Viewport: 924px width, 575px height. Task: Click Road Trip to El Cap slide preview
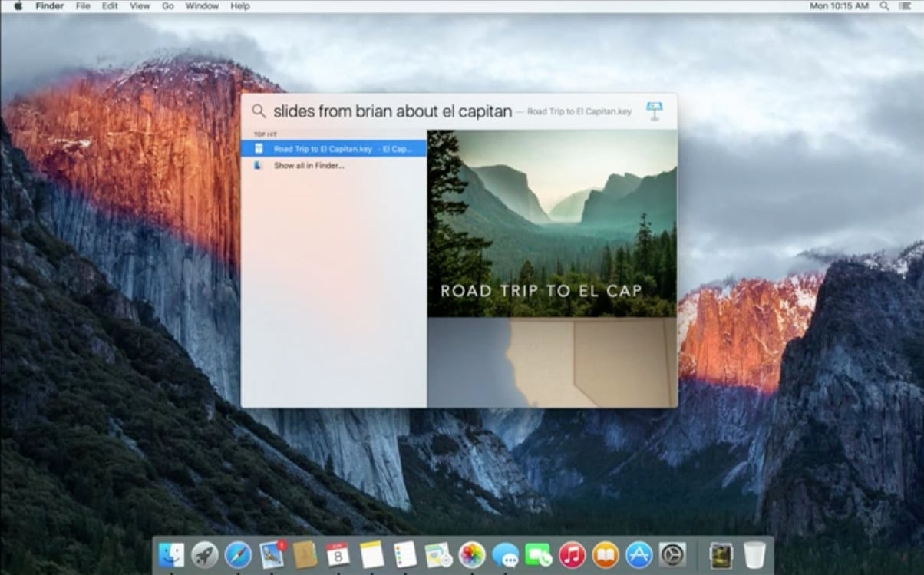(552, 223)
